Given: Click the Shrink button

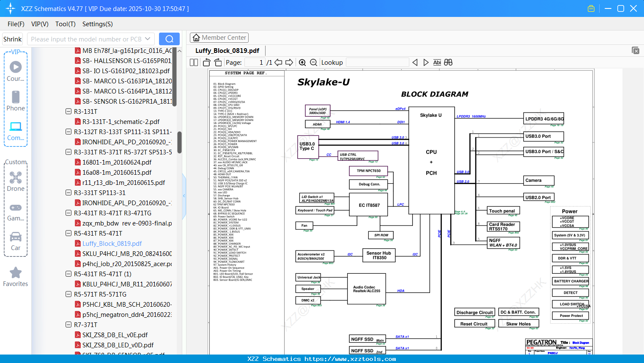Looking at the screenshot, I should point(13,39).
